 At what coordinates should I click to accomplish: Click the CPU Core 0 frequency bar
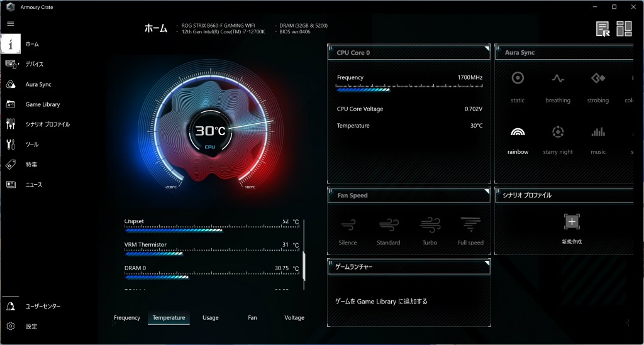click(x=363, y=89)
